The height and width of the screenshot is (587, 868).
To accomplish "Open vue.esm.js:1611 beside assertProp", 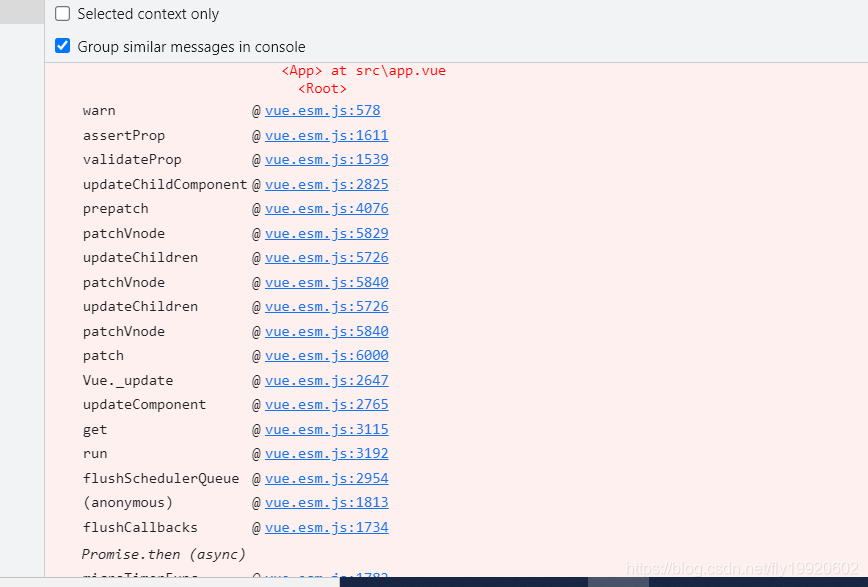I will point(326,135).
